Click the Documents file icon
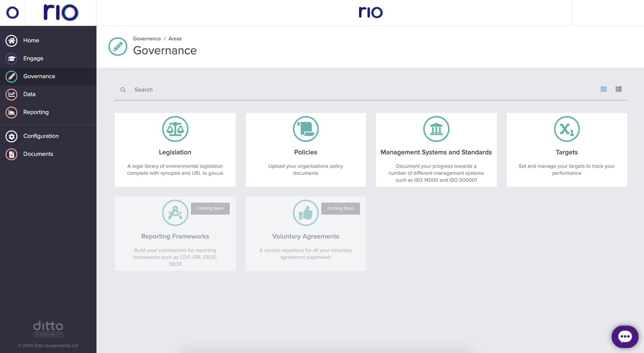This screenshot has height=353, width=644. (11, 154)
